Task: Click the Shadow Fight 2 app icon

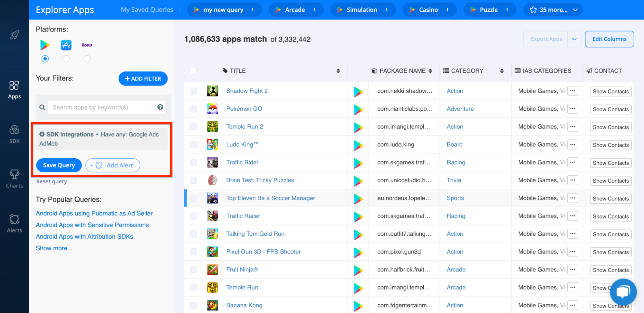Action: click(x=213, y=91)
